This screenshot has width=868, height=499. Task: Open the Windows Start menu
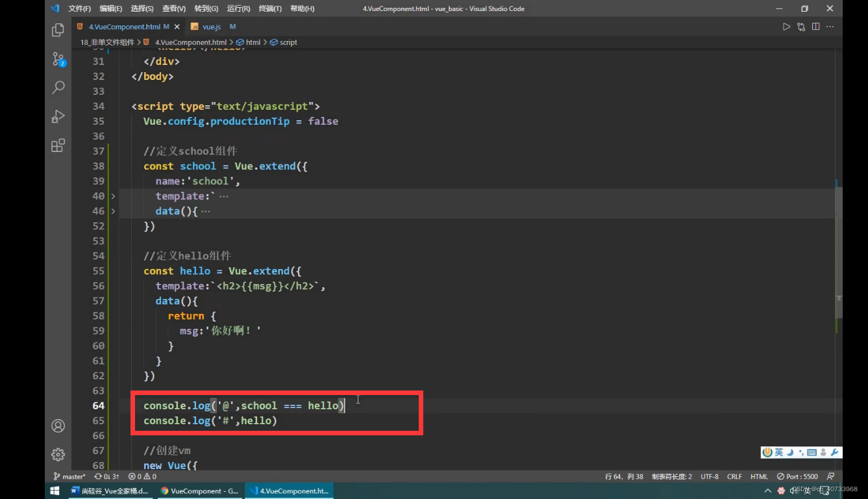point(55,491)
